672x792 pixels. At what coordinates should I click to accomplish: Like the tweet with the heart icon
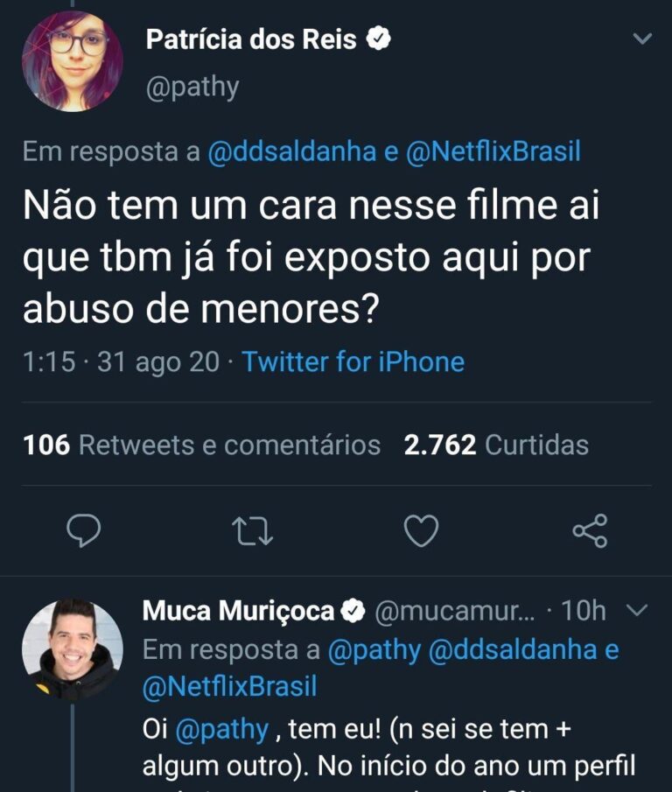422,531
